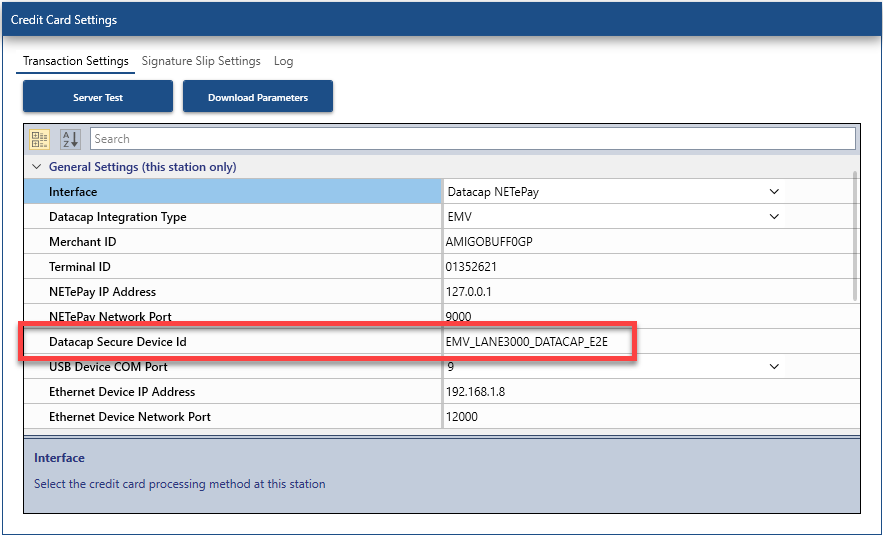Open the Log tab
883x536 pixels.
coord(284,61)
